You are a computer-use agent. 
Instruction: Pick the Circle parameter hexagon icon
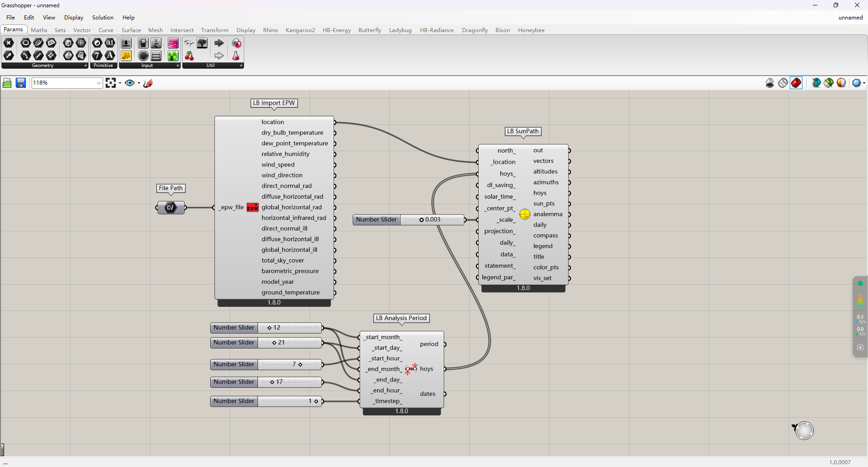[x=26, y=43]
